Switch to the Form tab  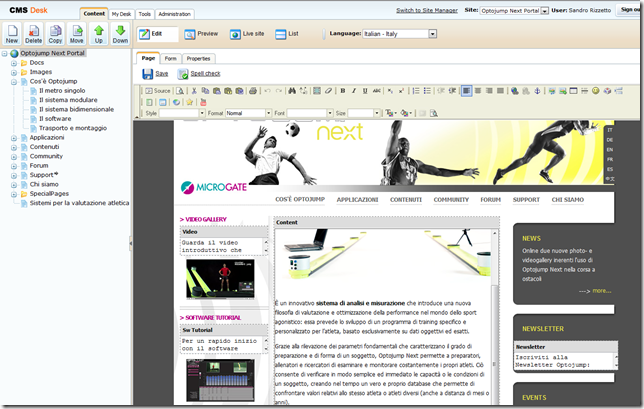click(x=170, y=59)
